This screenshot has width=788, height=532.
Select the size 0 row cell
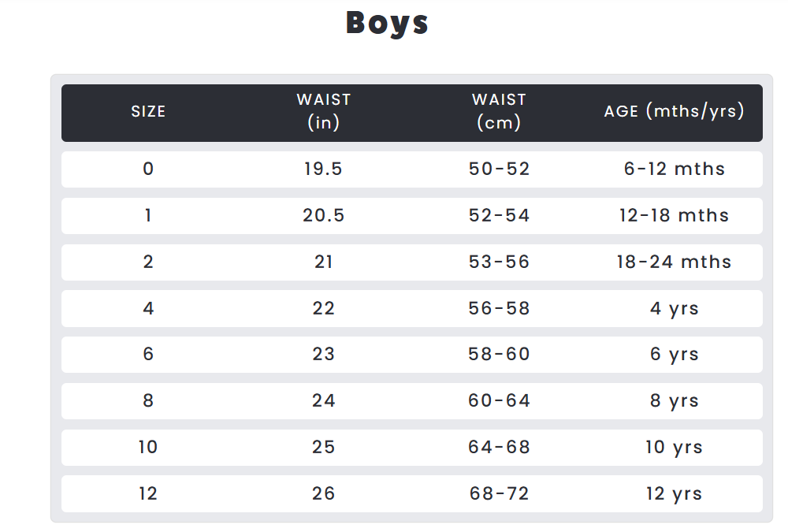click(148, 169)
